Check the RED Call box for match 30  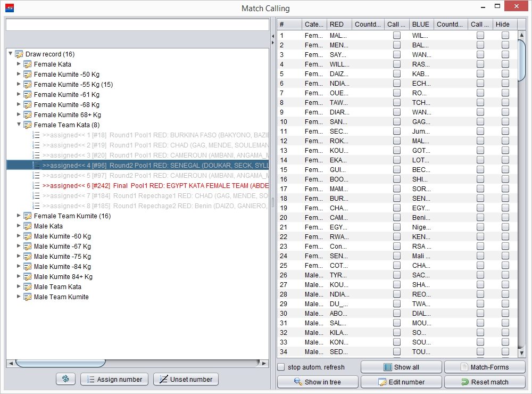click(397, 313)
